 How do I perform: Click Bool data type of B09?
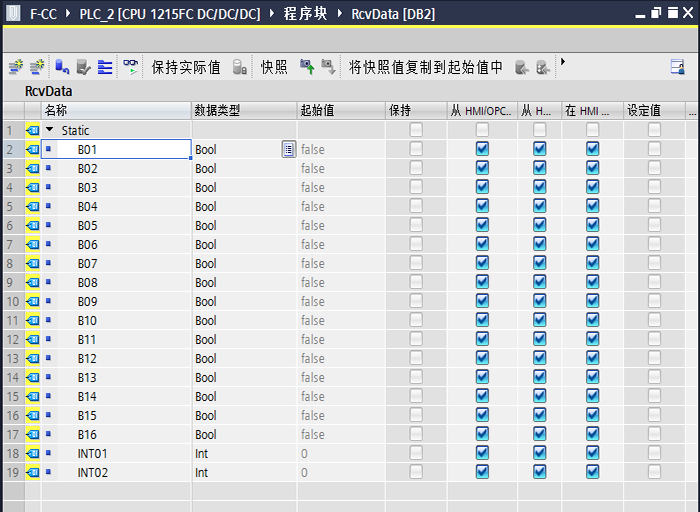tap(244, 301)
